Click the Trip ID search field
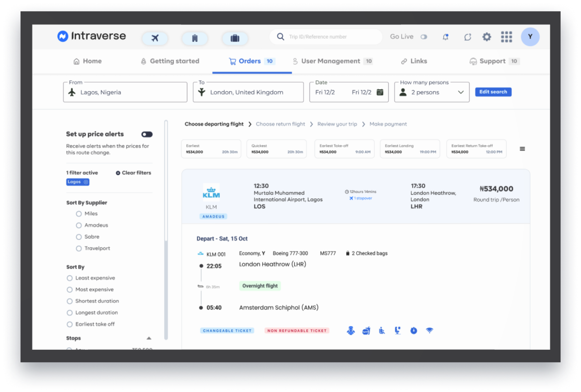 [331, 37]
